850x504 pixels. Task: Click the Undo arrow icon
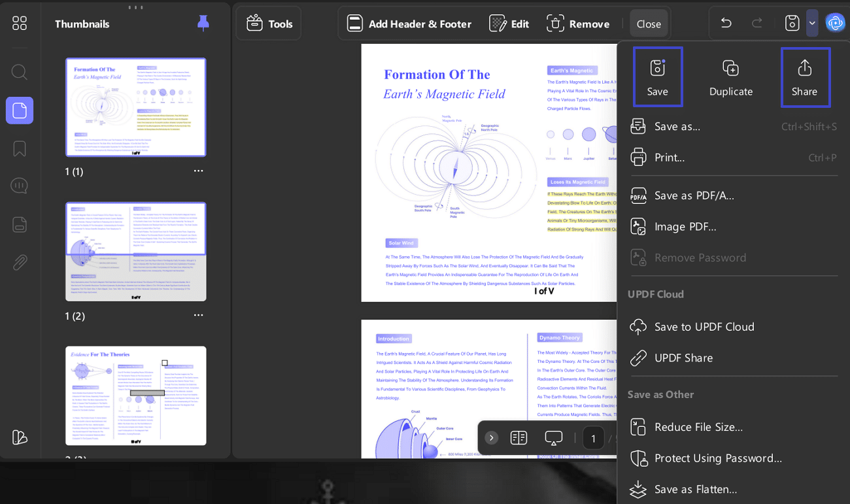pos(726,24)
